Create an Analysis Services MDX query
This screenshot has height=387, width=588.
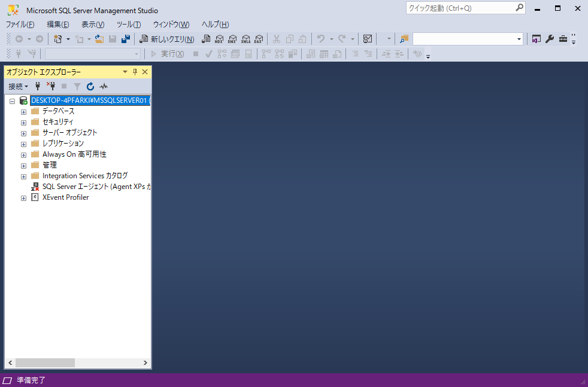219,39
